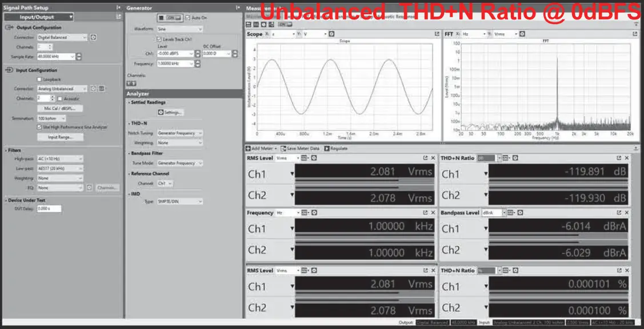Open settings gear of THD+N Ratio dB meter
Viewport: 644px width, 329px height.
pos(515,158)
